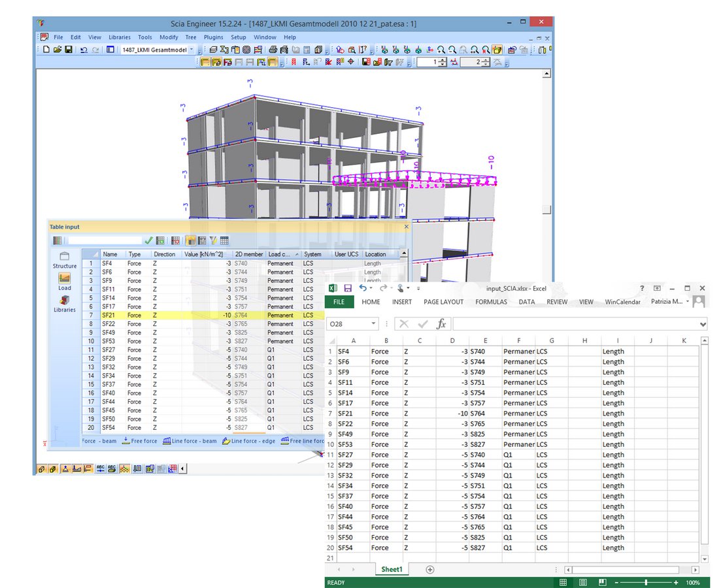This screenshot has height=588, width=721.
Task: Click the New project icon in Scia
Action: [46, 50]
